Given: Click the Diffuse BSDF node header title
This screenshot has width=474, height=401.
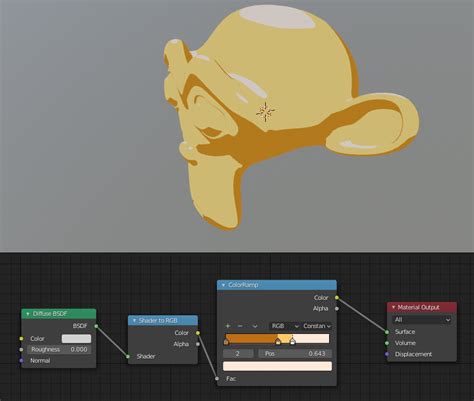Looking at the screenshot, I should (x=50, y=314).
